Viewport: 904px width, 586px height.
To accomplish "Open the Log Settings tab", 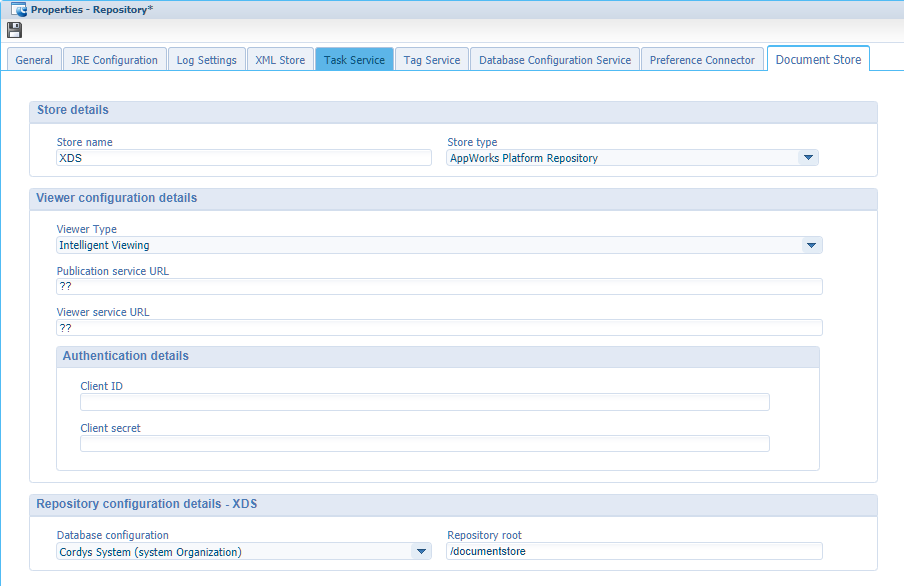I will tap(206, 60).
